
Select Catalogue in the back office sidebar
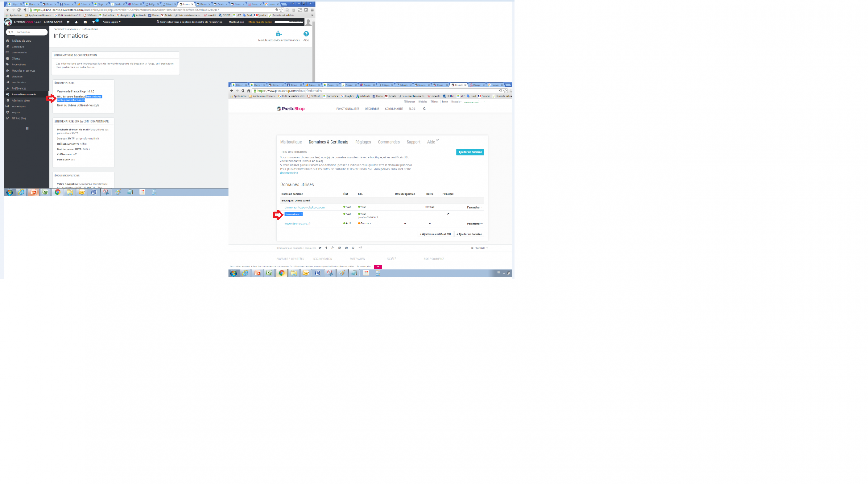[x=18, y=47]
